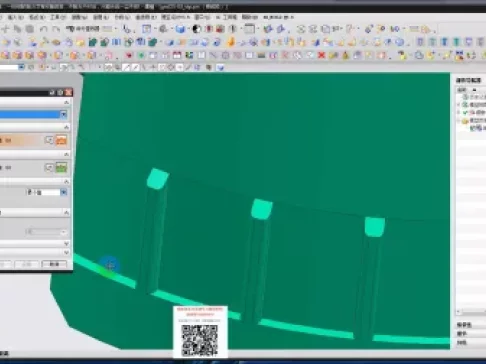
Task: Expand the bottom collapsed dialog section
Action: point(66,252)
